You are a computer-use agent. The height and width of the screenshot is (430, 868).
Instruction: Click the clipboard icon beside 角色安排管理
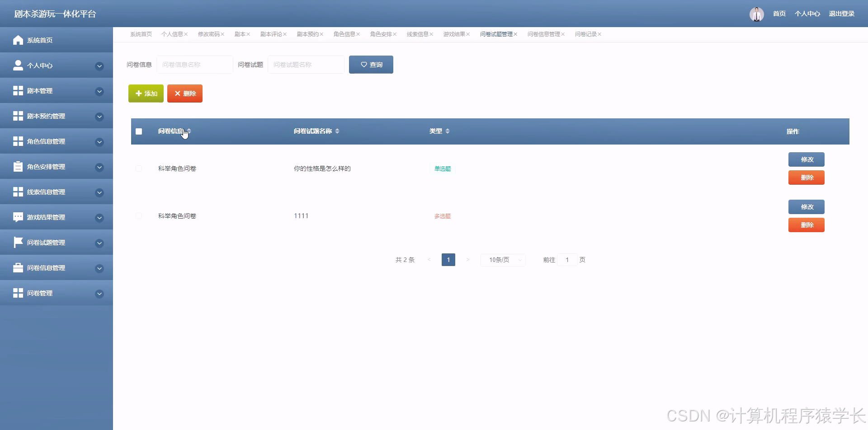[x=18, y=167]
